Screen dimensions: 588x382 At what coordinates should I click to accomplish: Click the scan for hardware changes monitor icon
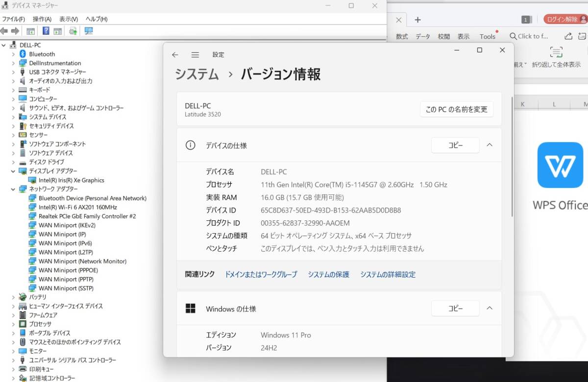tap(89, 31)
